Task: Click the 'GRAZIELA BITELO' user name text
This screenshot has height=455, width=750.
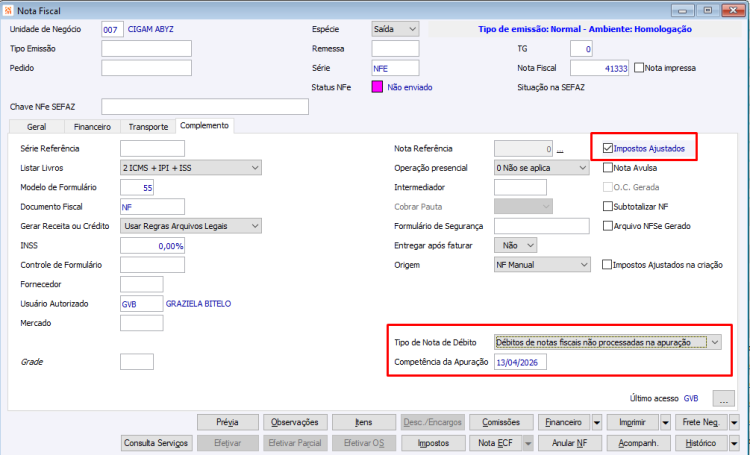Action: (199, 304)
